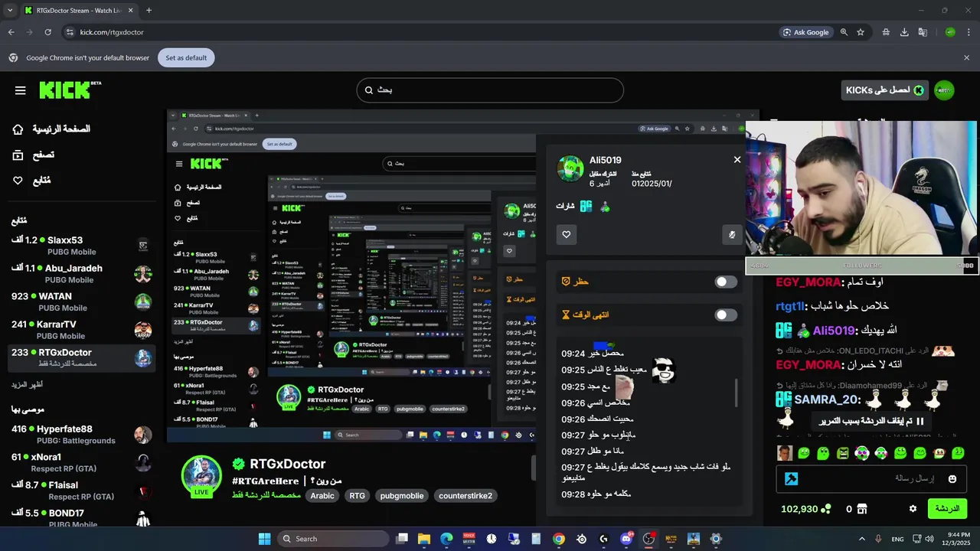980x551 pixels.
Task: Click Set as default button
Action: click(186, 58)
